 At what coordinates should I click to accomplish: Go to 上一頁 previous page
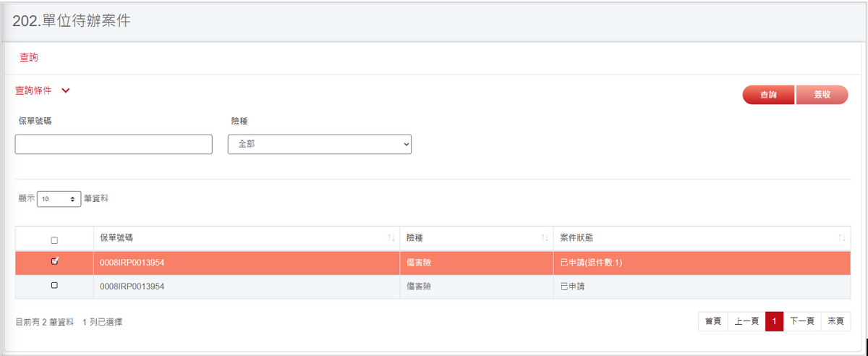point(746,321)
